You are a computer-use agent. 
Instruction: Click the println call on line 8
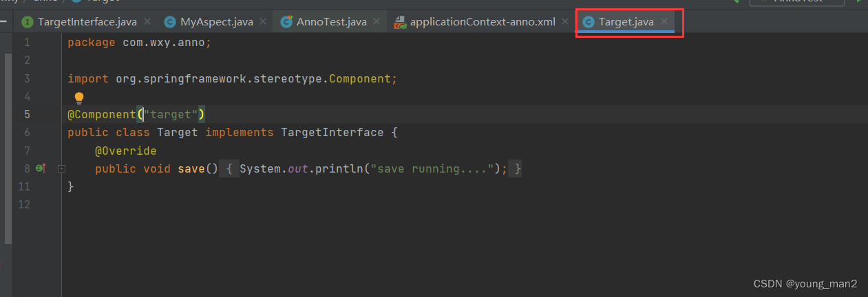tap(339, 168)
